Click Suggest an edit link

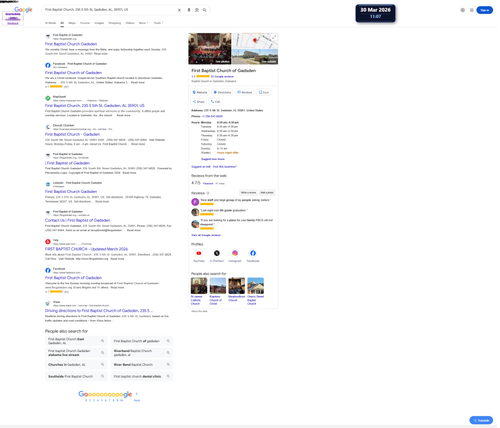[201, 167]
